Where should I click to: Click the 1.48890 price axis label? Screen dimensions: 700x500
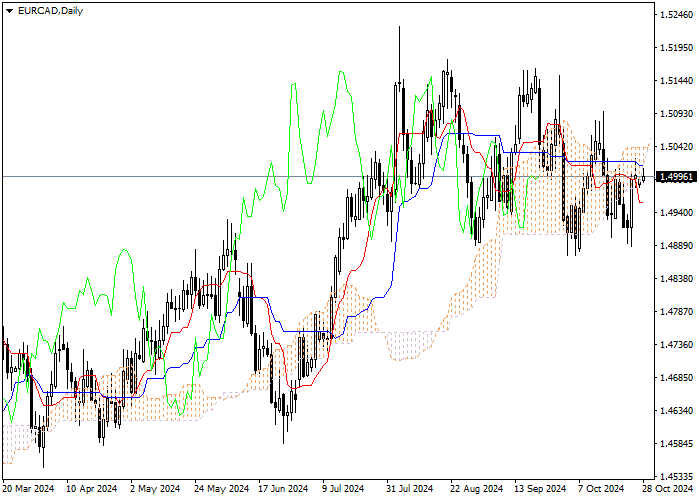[677, 246]
